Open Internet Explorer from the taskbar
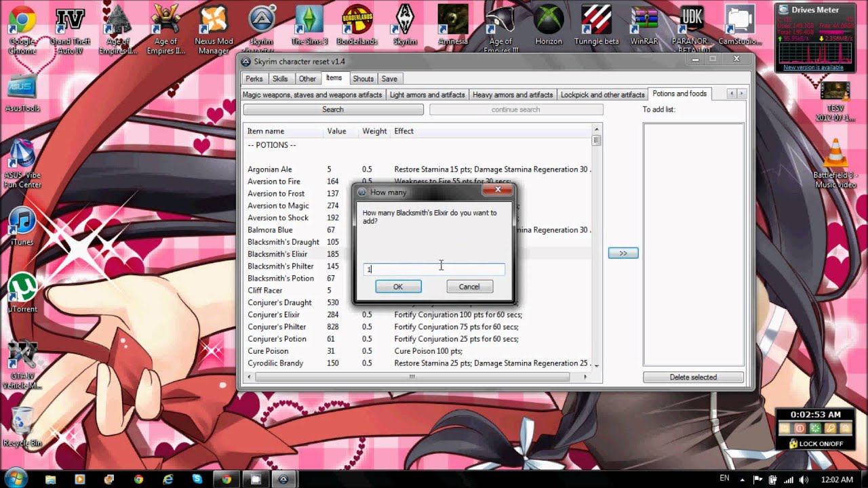 [167, 479]
